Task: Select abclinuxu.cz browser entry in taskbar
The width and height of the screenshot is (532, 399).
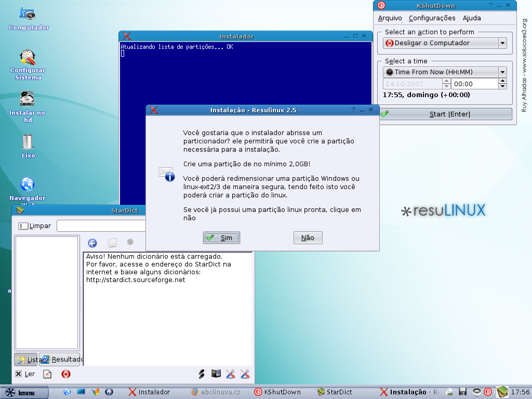Action: [221, 392]
